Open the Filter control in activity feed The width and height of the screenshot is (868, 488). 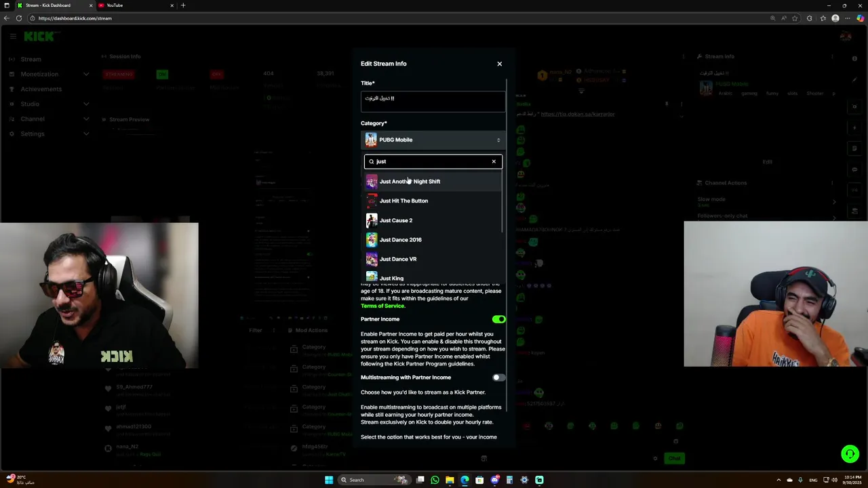255,330
